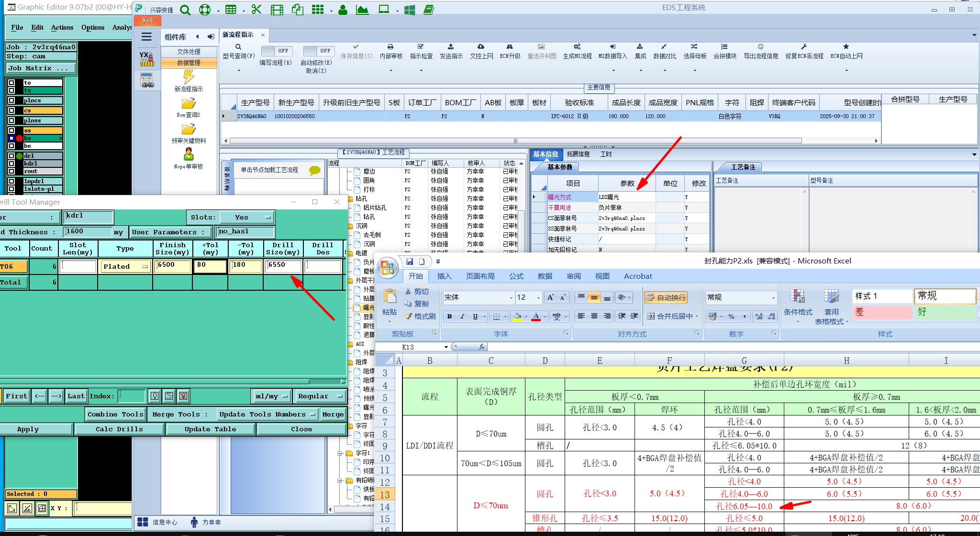Click the Update Table button
The height and width of the screenshot is (536, 980).
210,429
